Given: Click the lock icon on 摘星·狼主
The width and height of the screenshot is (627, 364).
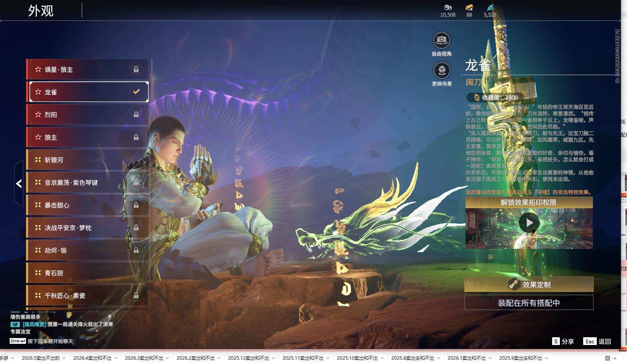Looking at the screenshot, I should tap(136, 69).
